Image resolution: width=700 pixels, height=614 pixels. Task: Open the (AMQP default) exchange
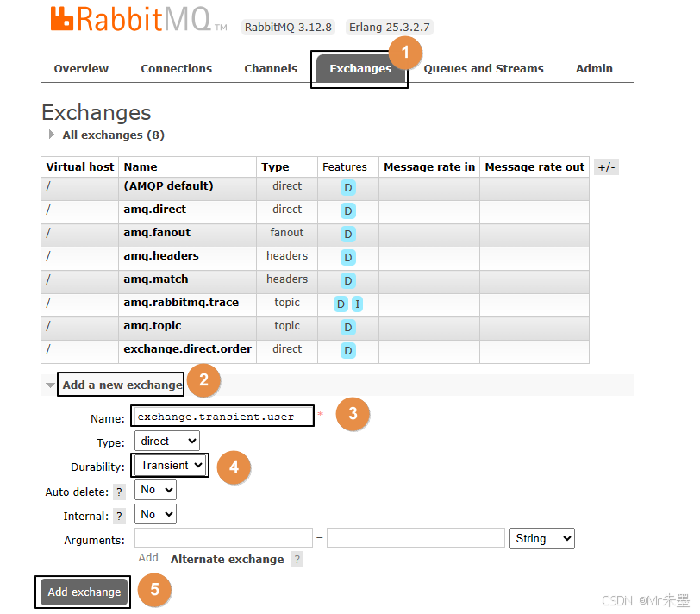168,185
